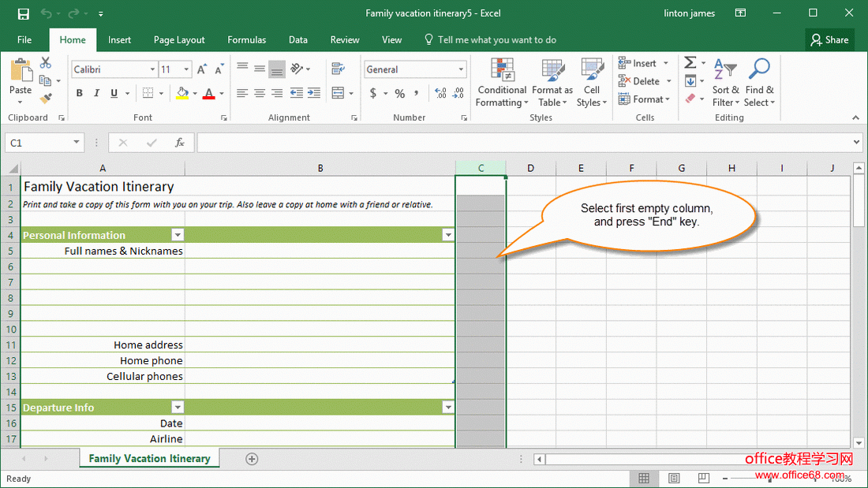Add a new sheet with plus icon
Viewport: 868px width, 488px height.
coord(252,459)
